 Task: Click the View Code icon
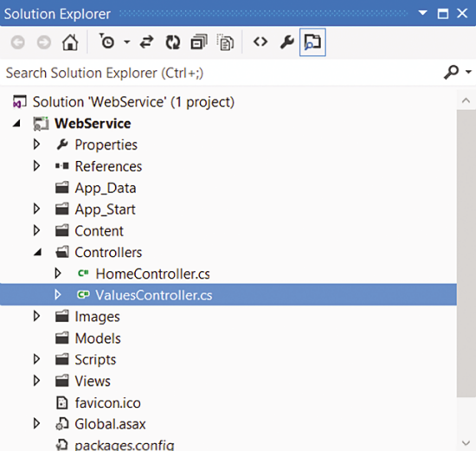click(261, 42)
